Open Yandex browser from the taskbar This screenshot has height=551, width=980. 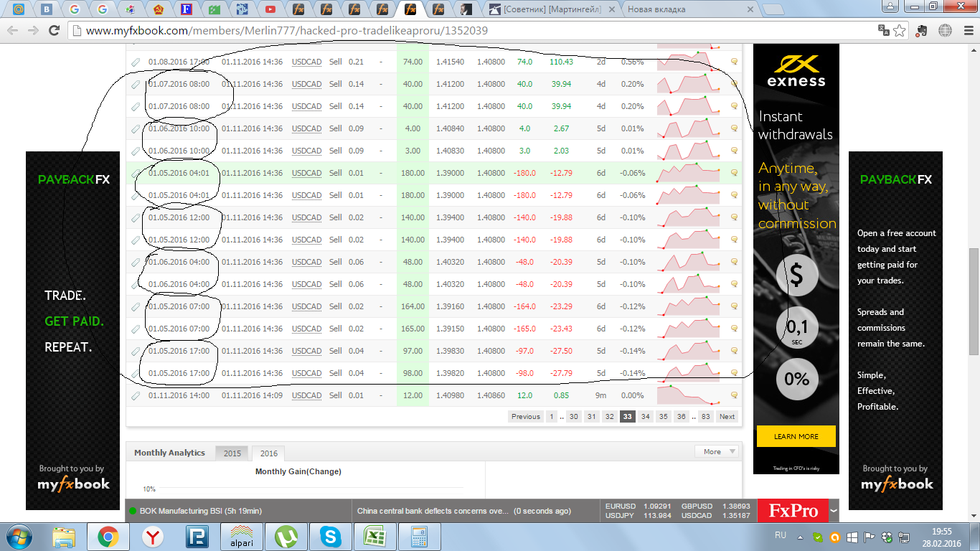pos(152,537)
